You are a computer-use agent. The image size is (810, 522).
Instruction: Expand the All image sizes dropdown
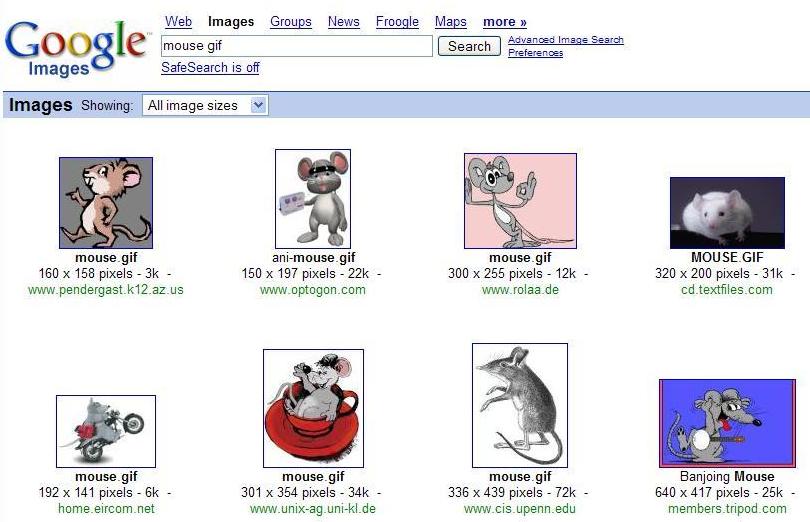pos(205,105)
